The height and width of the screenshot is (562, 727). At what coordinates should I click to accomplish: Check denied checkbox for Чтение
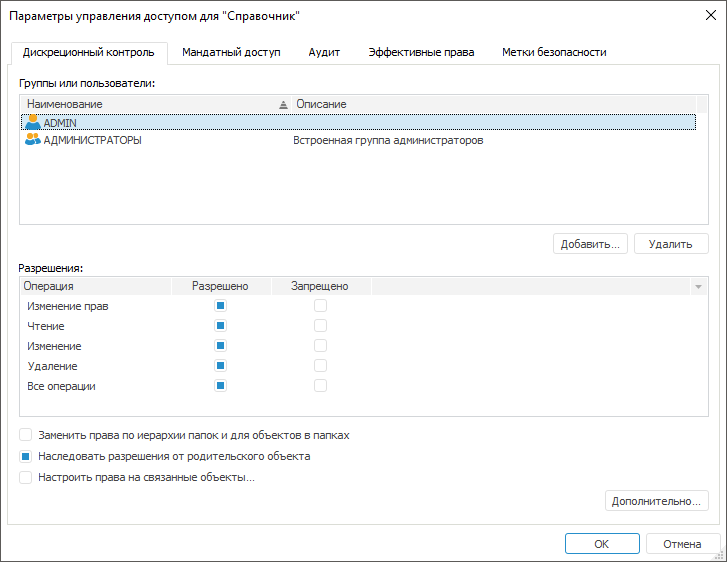tap(321, 326)
